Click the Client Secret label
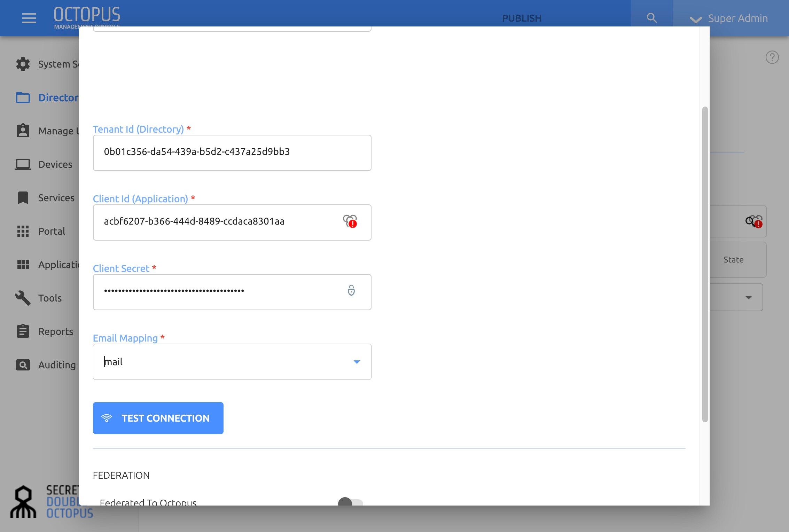Image resolution: width=789 pixels, height=532 pixels. pos(121,268)
